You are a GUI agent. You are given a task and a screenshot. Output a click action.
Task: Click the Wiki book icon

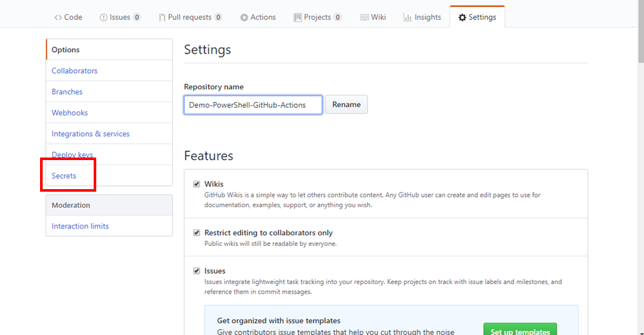[x=364, y=17]
